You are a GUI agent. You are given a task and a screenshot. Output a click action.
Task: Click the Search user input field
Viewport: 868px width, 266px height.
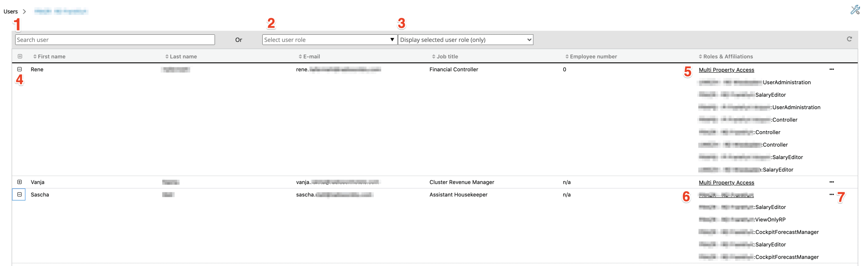tap(115, 40)
